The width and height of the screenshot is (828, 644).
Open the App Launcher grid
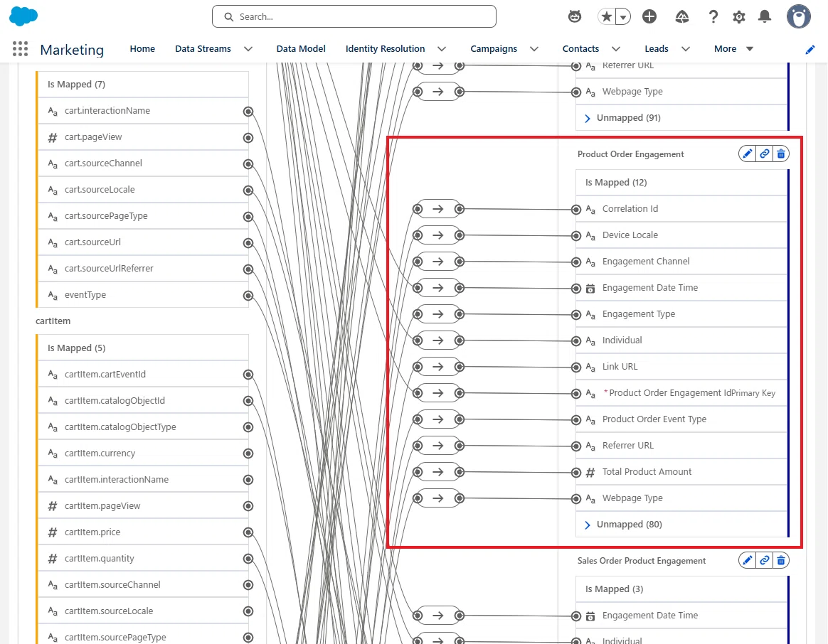pyautogui.click(x=20, y=49)
